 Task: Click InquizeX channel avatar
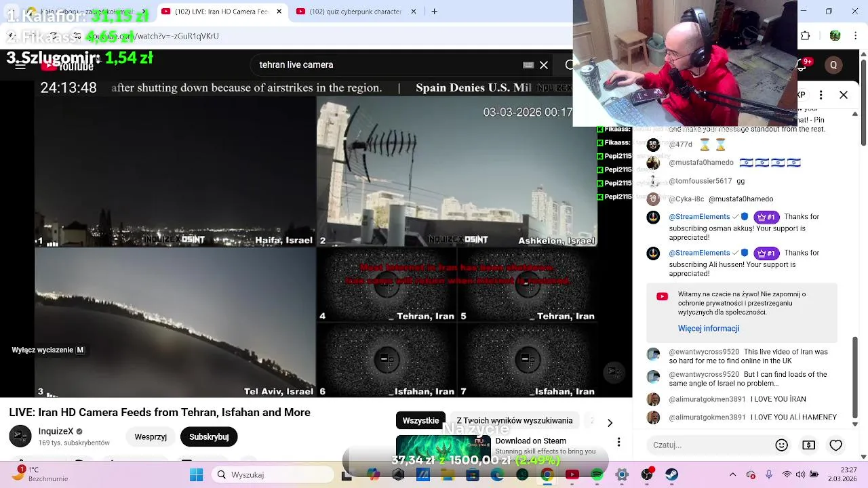click(20, 436)
